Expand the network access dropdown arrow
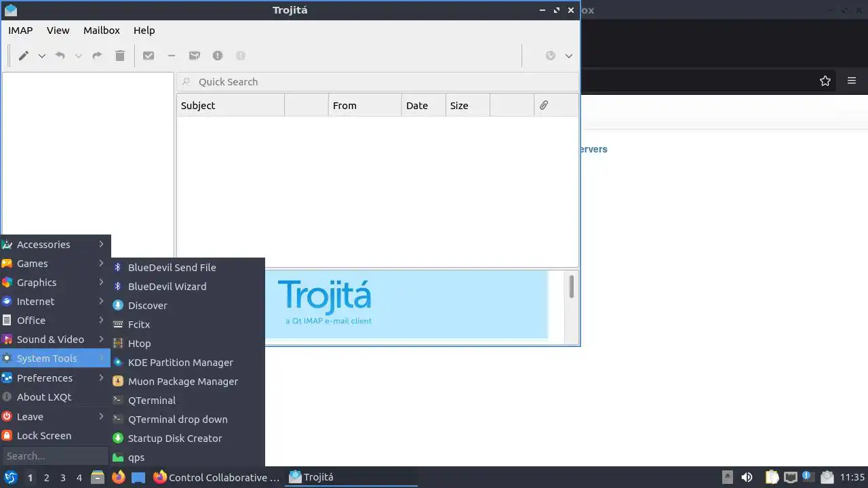This screenshot has height=488, width=868. click(x=569, y=56)
